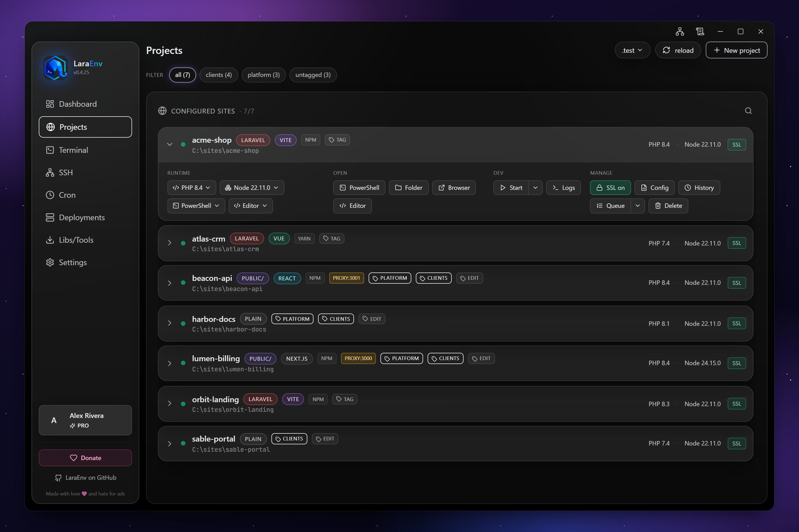Filter sites by untagged (3)
799x532 pixels.
coord(313,75)
